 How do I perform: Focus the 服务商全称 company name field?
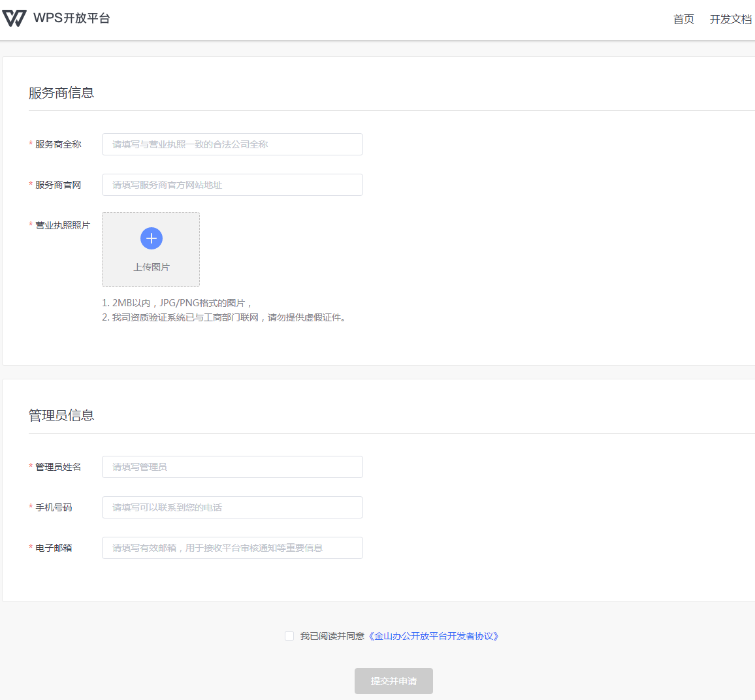point(232,144)
